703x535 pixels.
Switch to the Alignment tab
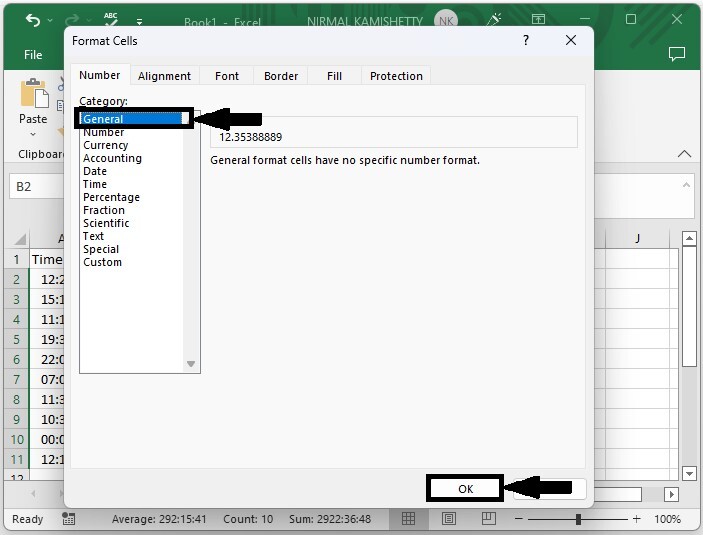(x=164, y=76)
